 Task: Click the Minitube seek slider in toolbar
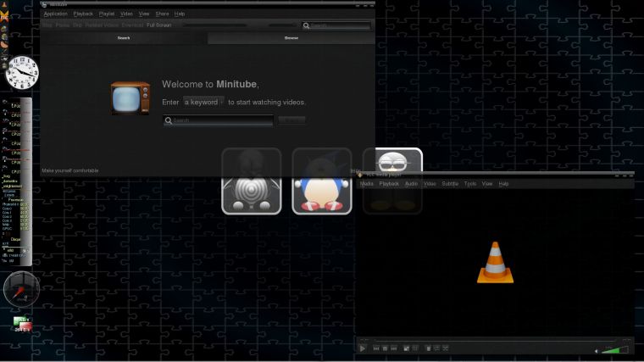coord(214,25)
